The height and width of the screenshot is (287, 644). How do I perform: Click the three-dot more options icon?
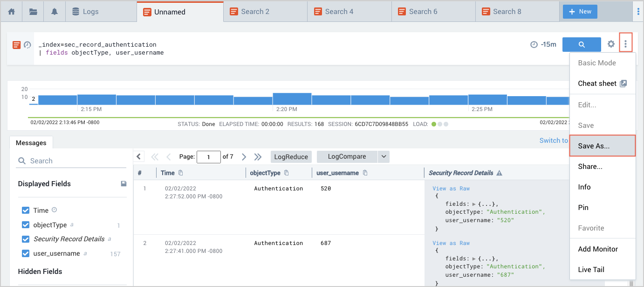click(625, 44)
